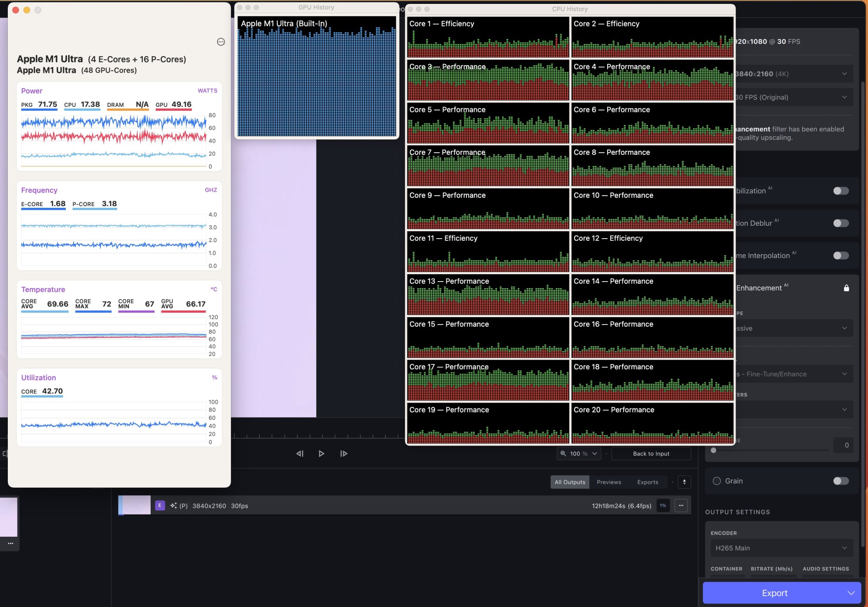Step forward one frame
The image size is (868, 607).
344,453
